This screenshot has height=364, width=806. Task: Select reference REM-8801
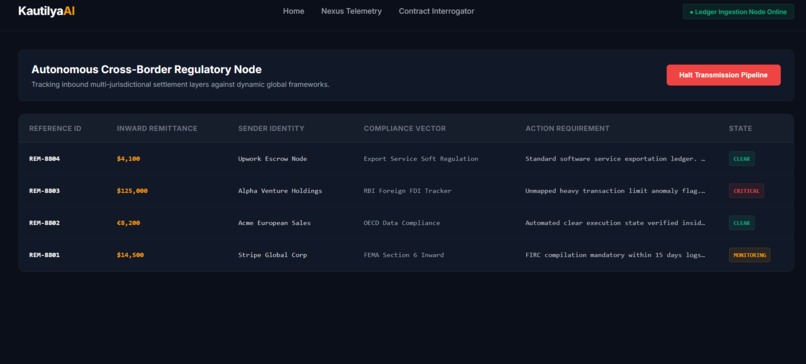pos(44,255)
